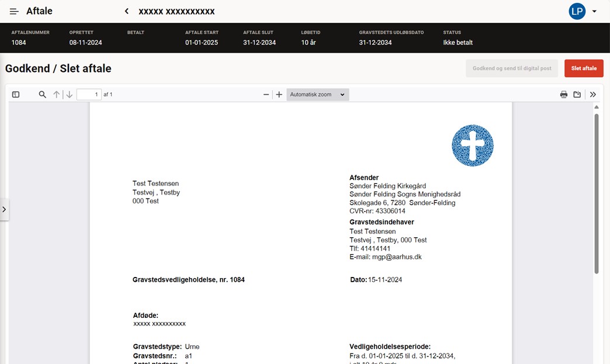The height and width of the screenshot is (364, 610).
Task: Click the Sønder Felding Sogns Menighedsråd line
Action: point(405,195)
